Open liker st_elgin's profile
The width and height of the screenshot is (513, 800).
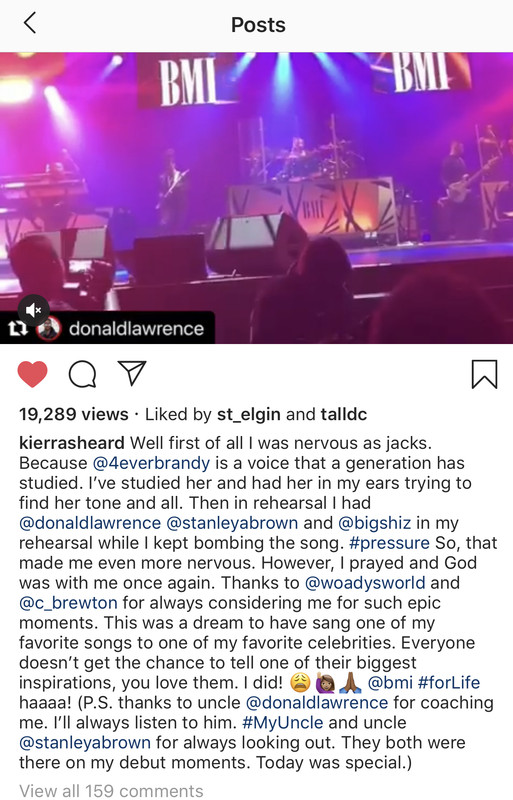[249, 414]
